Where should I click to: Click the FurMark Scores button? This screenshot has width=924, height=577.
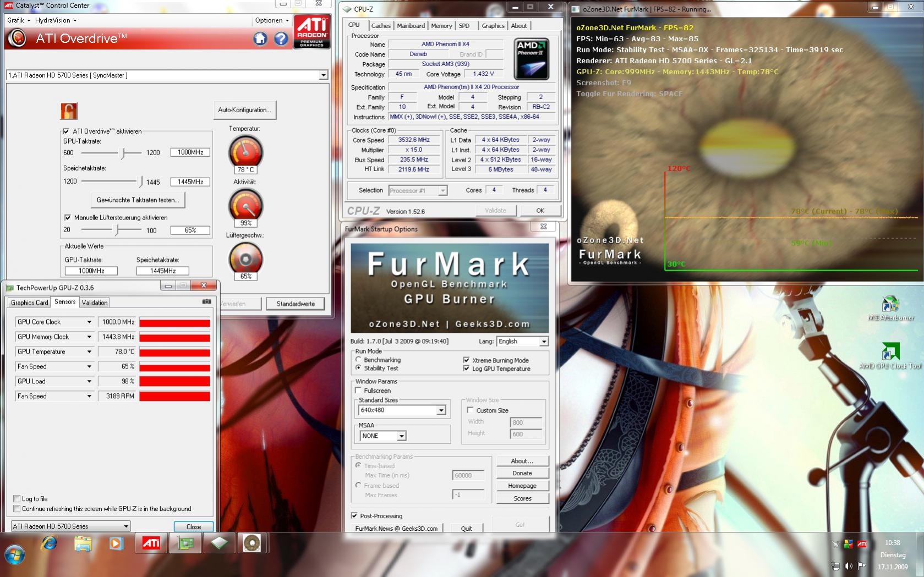pos(522,498)
